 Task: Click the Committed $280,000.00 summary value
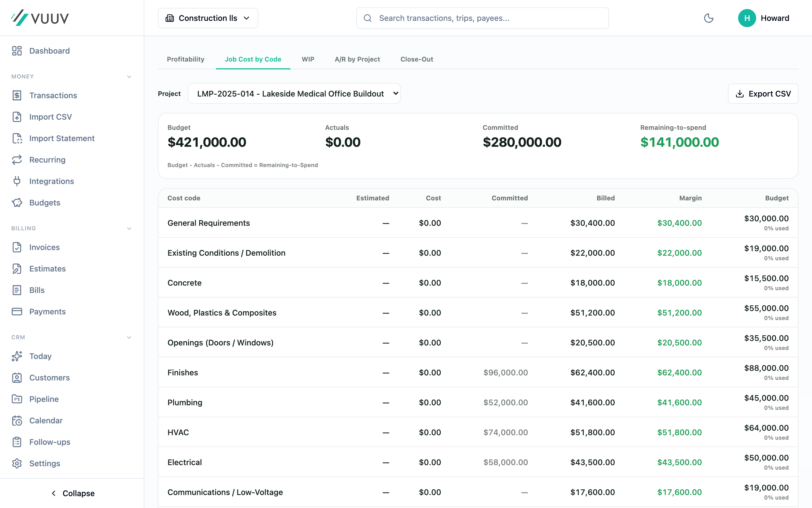[522, 142]
